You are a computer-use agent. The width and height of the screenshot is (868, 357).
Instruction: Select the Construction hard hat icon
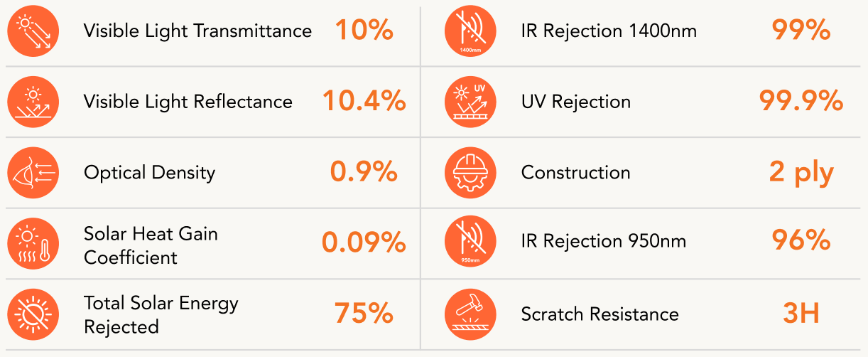471,173
